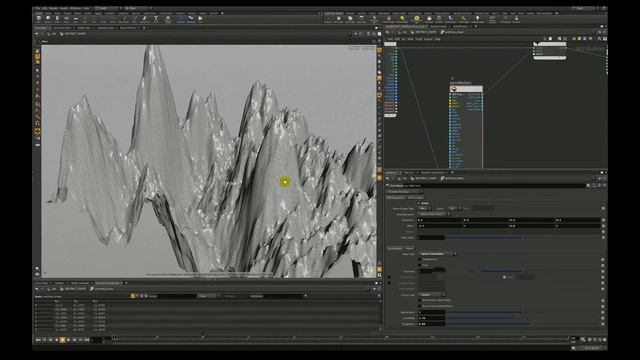This screenshot has width=640, height=360.
Task: Select the Null shelf tool
Action: [85, 18]
